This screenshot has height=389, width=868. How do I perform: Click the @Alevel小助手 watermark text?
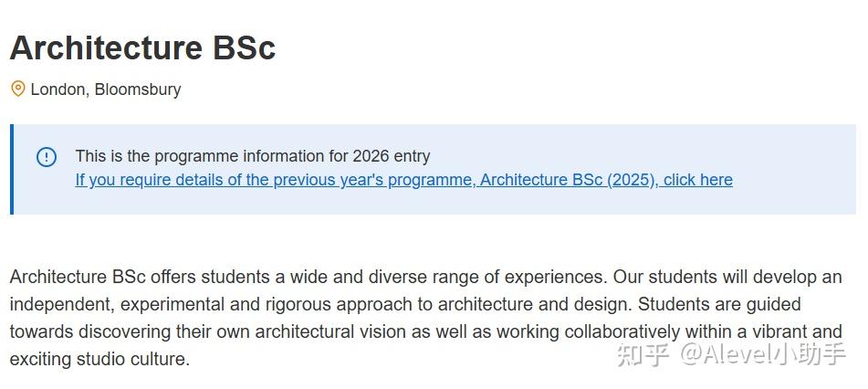(x=761, y=354)
